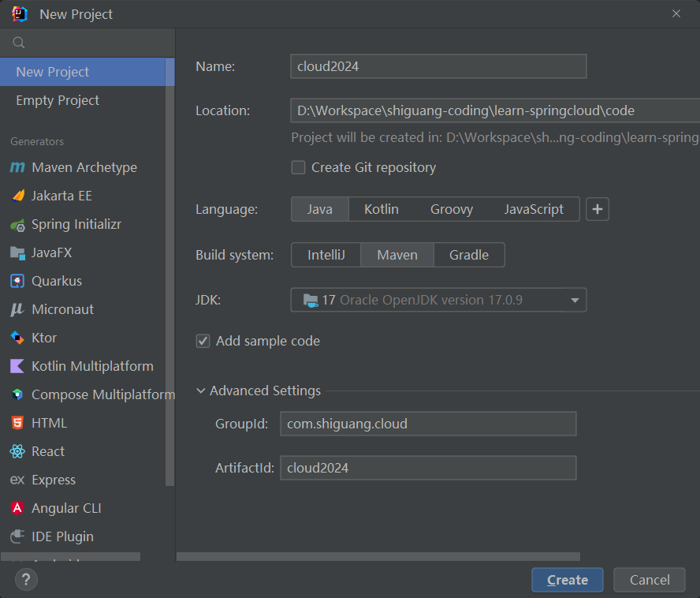Click the settings panel horizontal scrollbar
The width and height of the screenshot is (700, 598).
(x=378, y=556)
